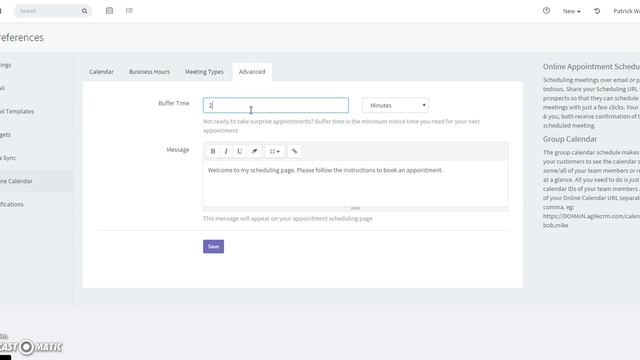Switch to the Business Hours tab
This screenshot has width=640, height=360.
pos(149,72)
